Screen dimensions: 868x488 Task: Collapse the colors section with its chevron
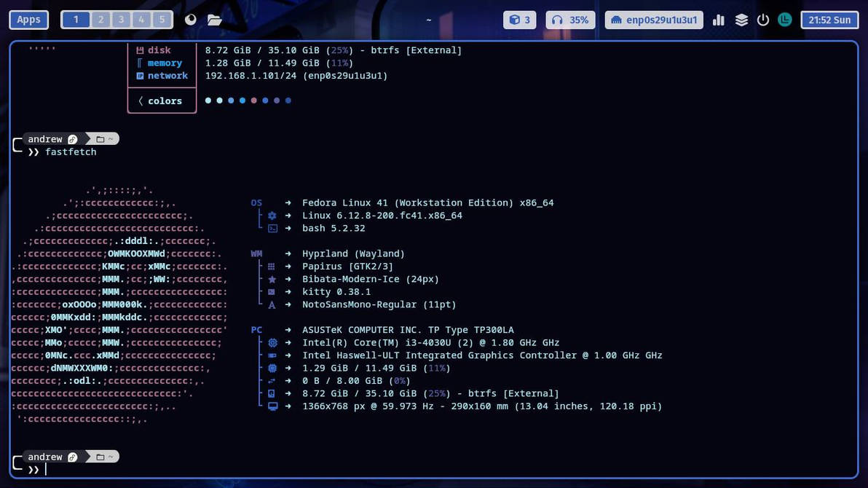click(x=140, y=101)
